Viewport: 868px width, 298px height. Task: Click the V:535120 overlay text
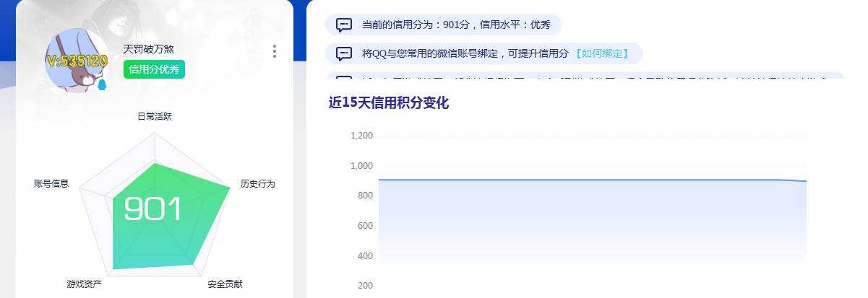tap(77, 61)
